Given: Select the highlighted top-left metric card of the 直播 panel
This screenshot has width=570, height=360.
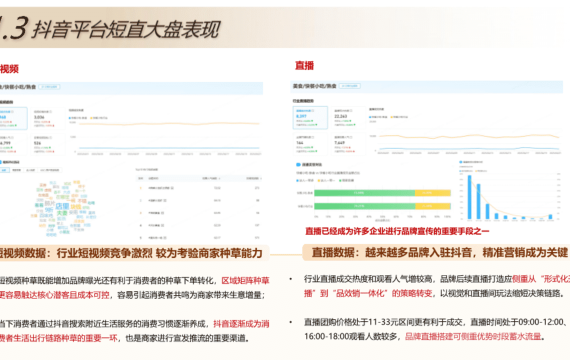Looking at the screenshot, I should (x=310, y=118).
